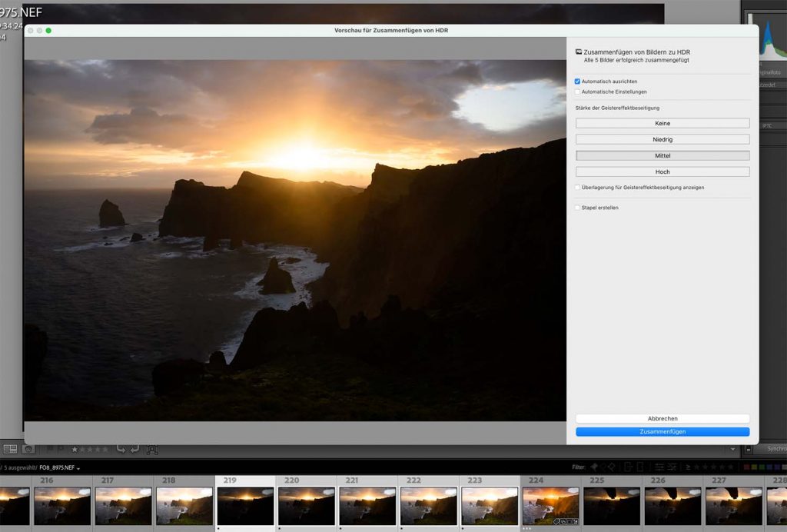Select filmstrip thumbnail number 224

550,505
